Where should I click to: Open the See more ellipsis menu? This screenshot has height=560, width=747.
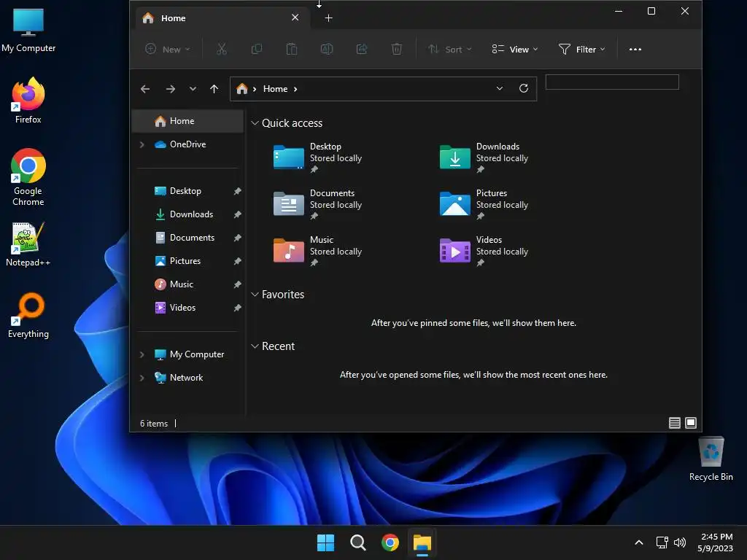click(635, 49)
